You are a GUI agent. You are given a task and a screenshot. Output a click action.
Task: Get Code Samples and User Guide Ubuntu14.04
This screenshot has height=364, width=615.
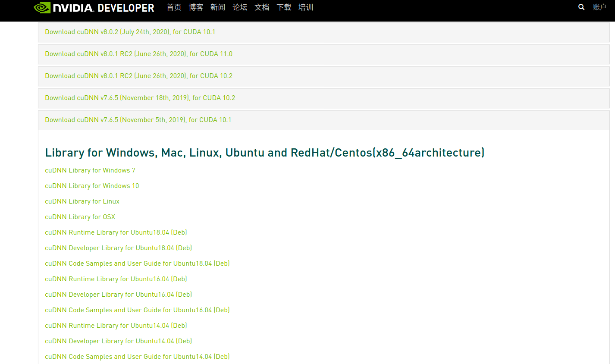point(137,357)
